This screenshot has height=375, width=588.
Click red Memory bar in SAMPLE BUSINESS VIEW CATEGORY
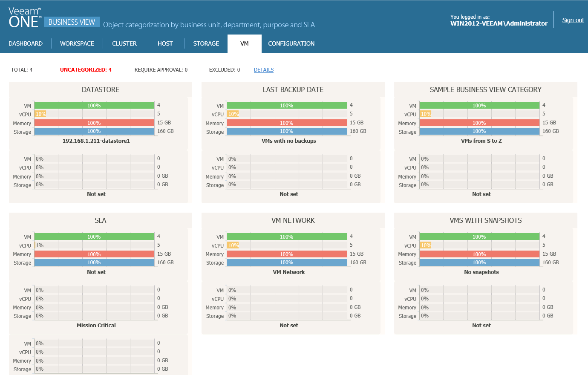479,123
